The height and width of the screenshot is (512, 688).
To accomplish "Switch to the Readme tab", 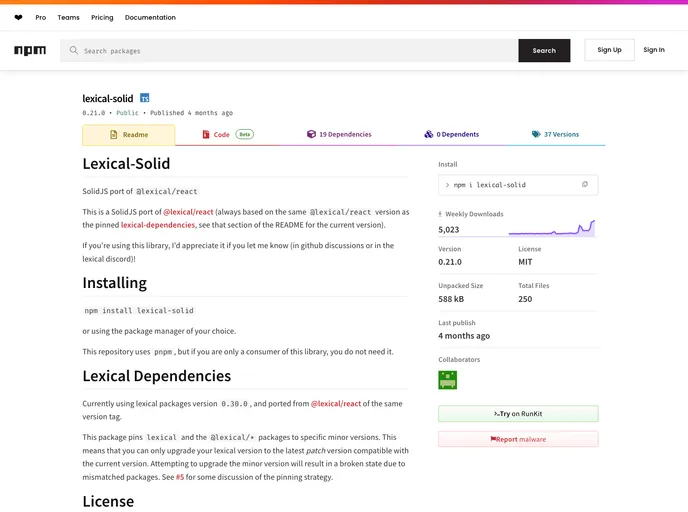I will pos(129,135).
